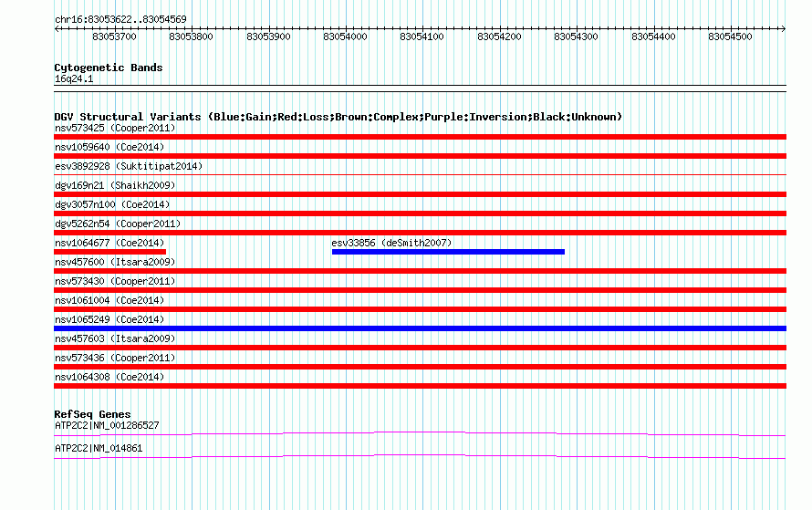
Task: Select the red bar under dgv5262n54
Action: pos(420,233)
